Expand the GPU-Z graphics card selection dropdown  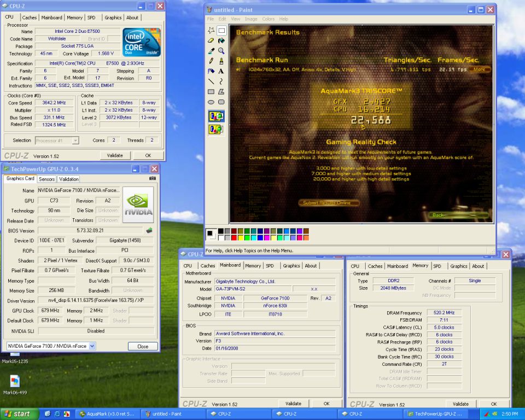point(92,346)
